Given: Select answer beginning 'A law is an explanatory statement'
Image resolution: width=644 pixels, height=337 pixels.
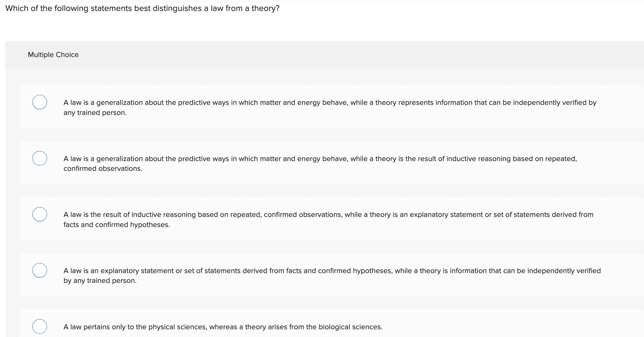Looking at the screenshot, I should point(327,275).
